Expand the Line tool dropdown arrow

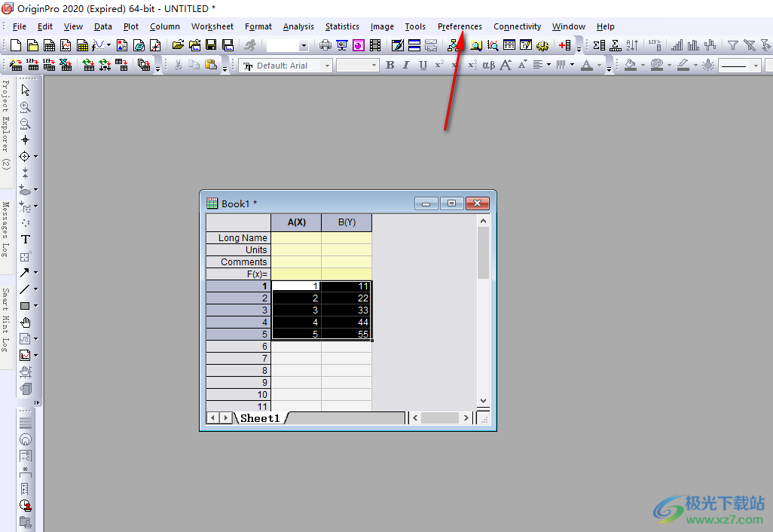pyautogui.click(x=35, y=289)
